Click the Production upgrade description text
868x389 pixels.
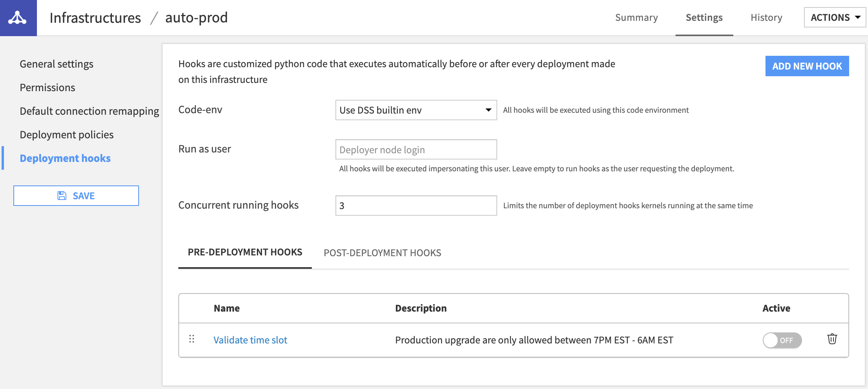534,340
